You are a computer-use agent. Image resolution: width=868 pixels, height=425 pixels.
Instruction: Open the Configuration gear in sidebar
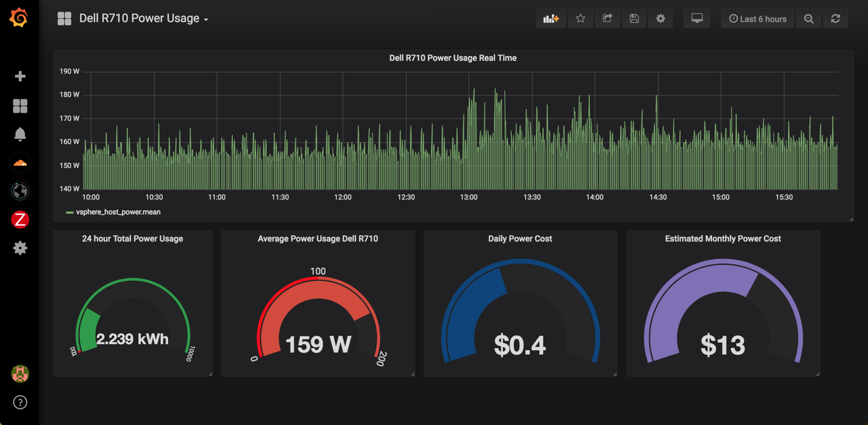[x=20, y=248]
